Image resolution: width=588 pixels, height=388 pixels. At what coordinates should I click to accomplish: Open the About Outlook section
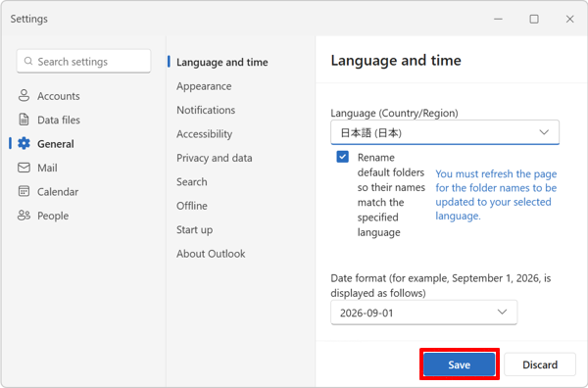[x=211, y=254]
